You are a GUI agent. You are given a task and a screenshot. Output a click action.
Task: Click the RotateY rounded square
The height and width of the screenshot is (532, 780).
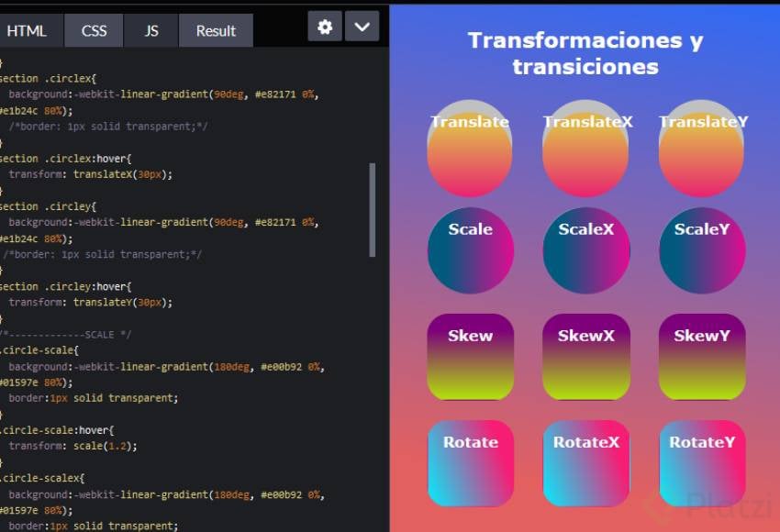702,463
